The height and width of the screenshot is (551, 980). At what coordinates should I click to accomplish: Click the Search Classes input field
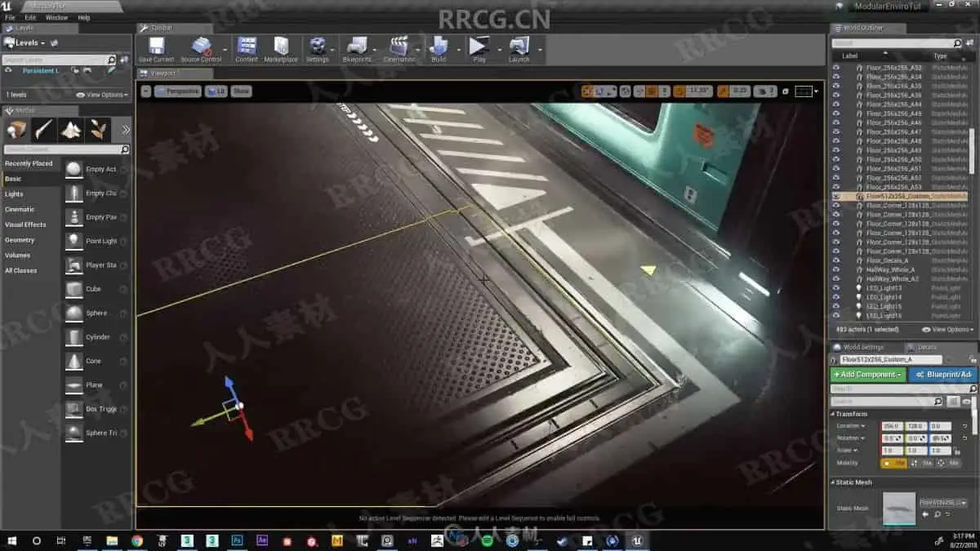coord(66,149)
